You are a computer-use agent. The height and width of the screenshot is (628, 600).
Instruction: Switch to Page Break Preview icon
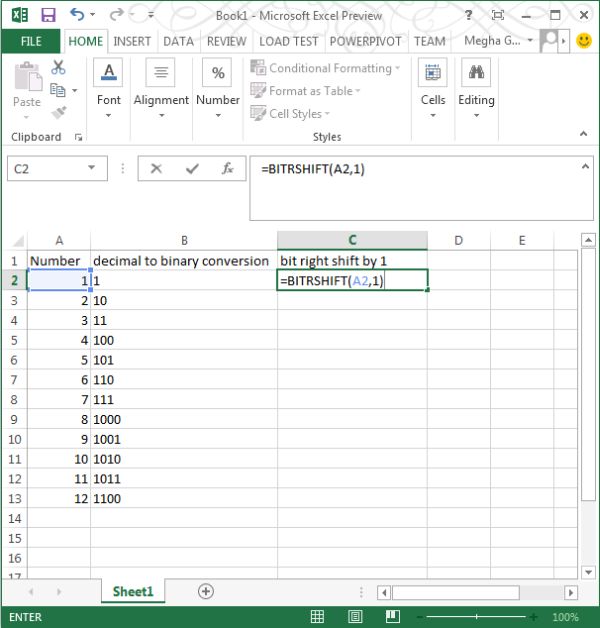393,616
